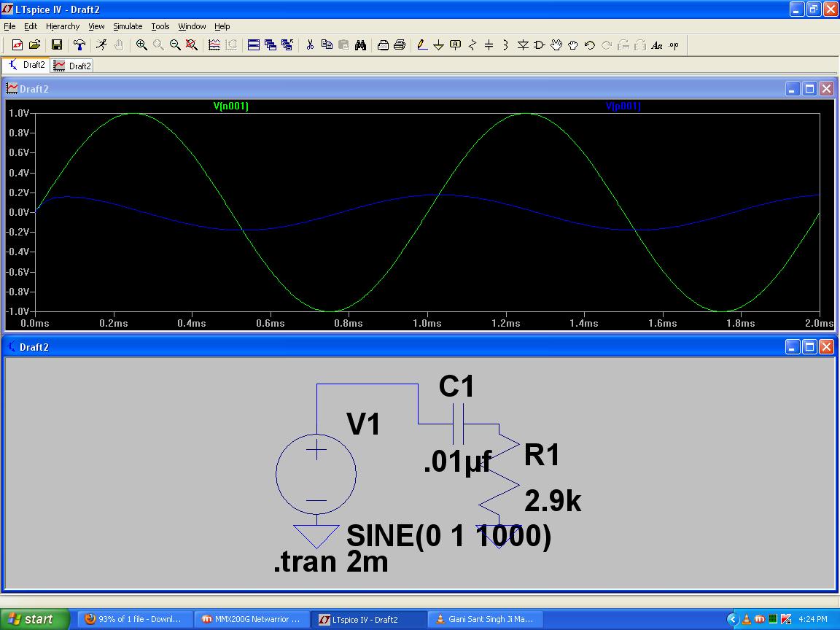Select the V1 voltage source symbol
The width and height of the screenshot is (840, 630).
click(x=316, y=474)
